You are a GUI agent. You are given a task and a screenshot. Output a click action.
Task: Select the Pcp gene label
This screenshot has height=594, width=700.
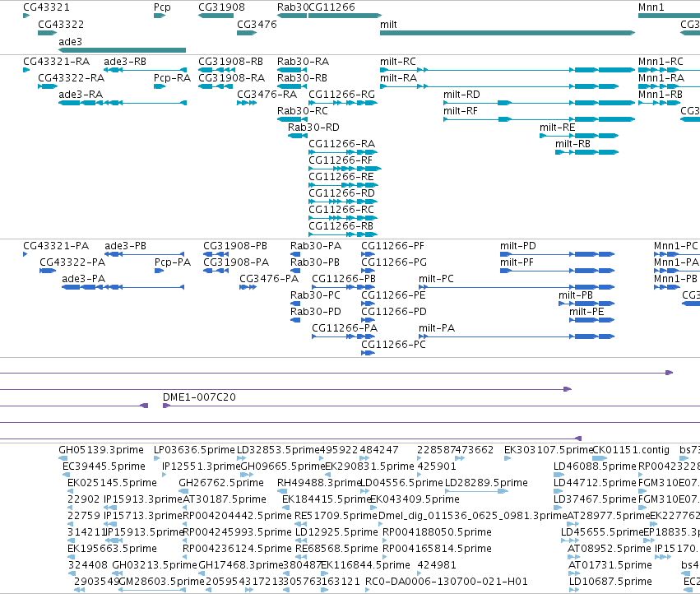[162, 7]
